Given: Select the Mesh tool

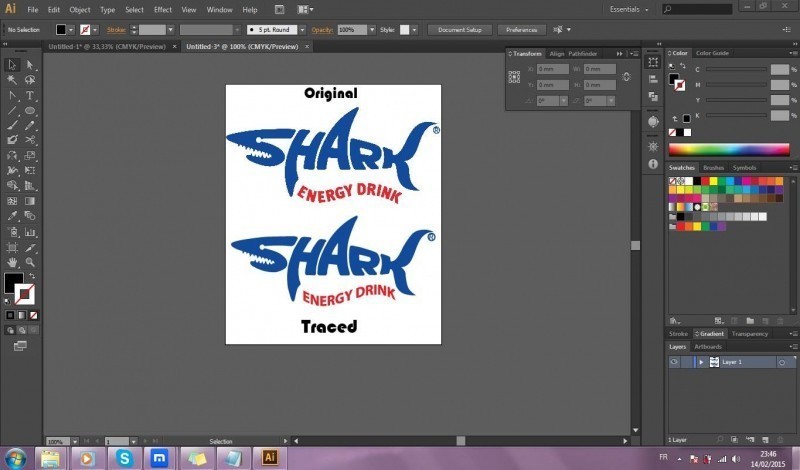Looking at the screenshot, I should (x=12, y=201).
